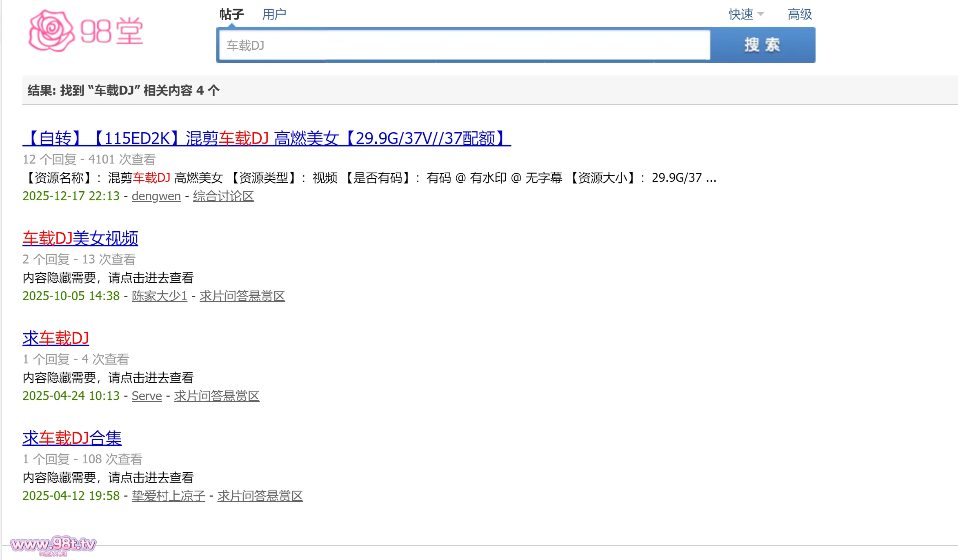This screenshot has height=560, width=958.
Task: Click the www.98t.tv watermark logo
Action: (x=53, y=545)
